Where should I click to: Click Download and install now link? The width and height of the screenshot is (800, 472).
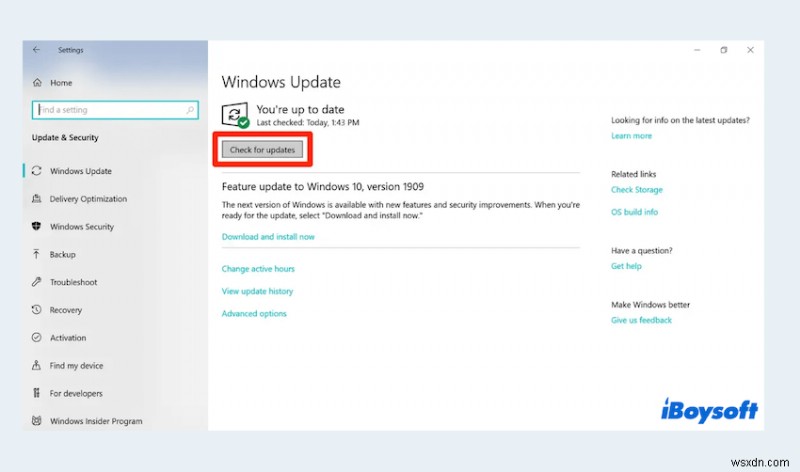pos(268,237)
